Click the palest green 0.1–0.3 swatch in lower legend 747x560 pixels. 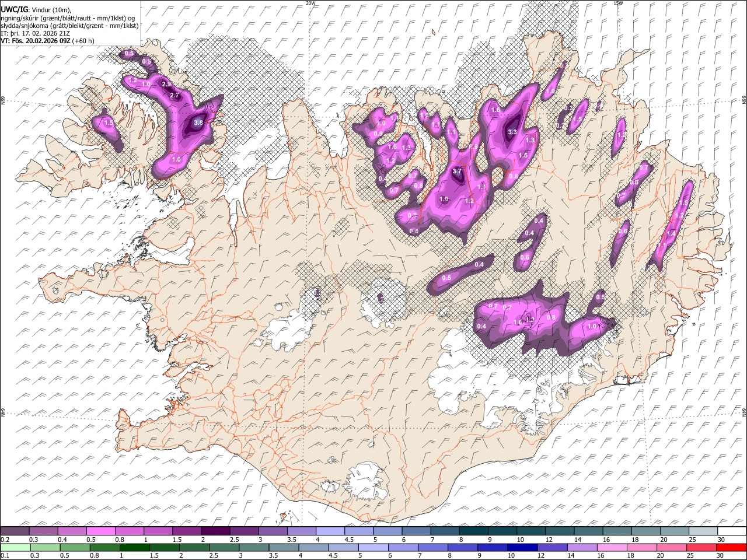click(15, 547)
